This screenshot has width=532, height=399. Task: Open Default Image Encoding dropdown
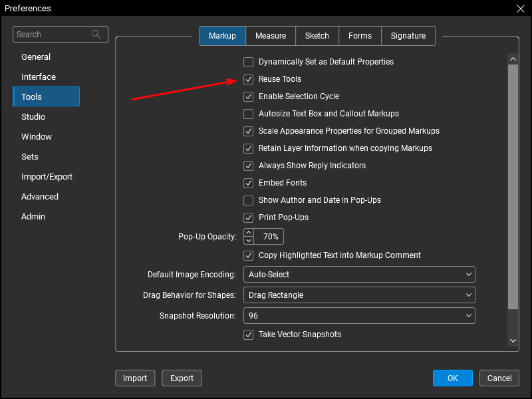[359, 275]
